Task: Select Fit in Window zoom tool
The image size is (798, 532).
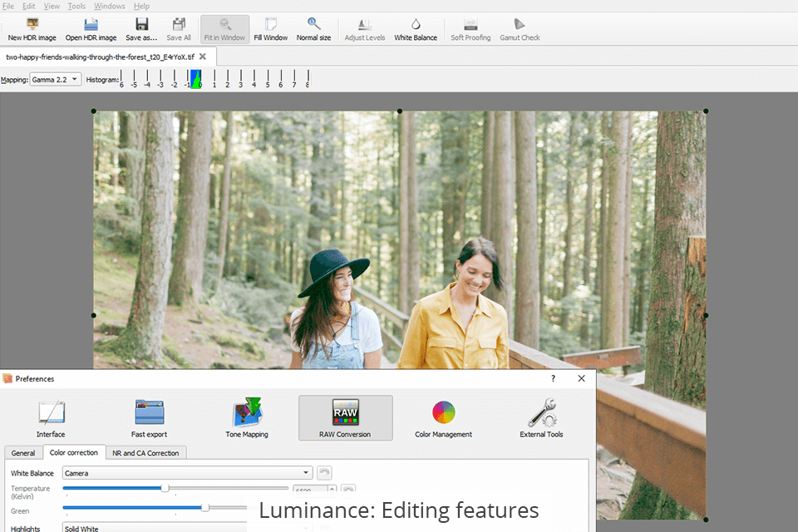Action: click(x=224, y=30)
